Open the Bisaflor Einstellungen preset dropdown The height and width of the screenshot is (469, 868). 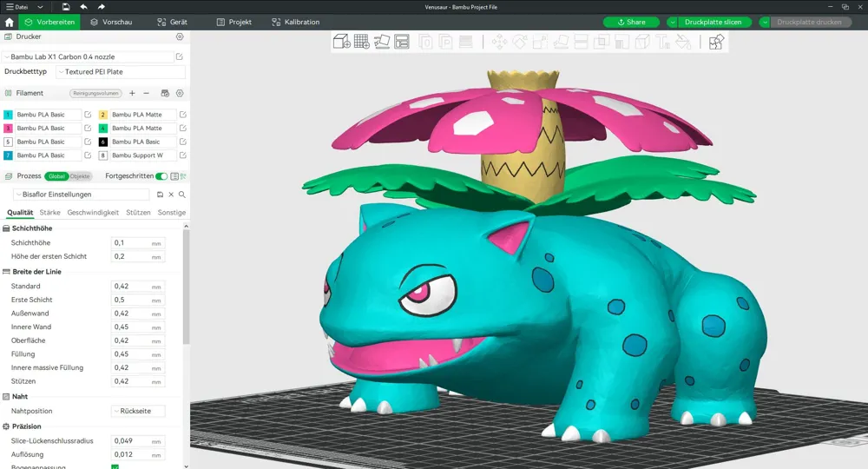pyautogui.click(x=81, y=195)
